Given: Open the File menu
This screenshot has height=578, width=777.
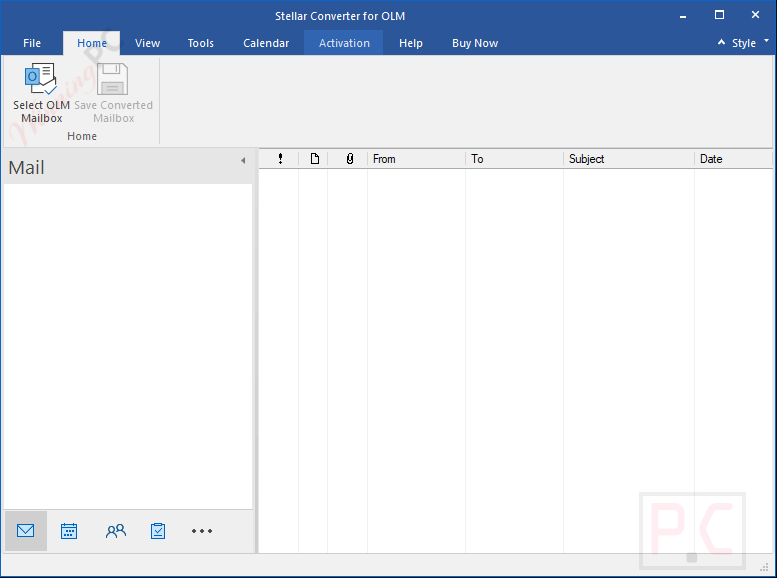Looking at the screenshot, I should point(32,43).
